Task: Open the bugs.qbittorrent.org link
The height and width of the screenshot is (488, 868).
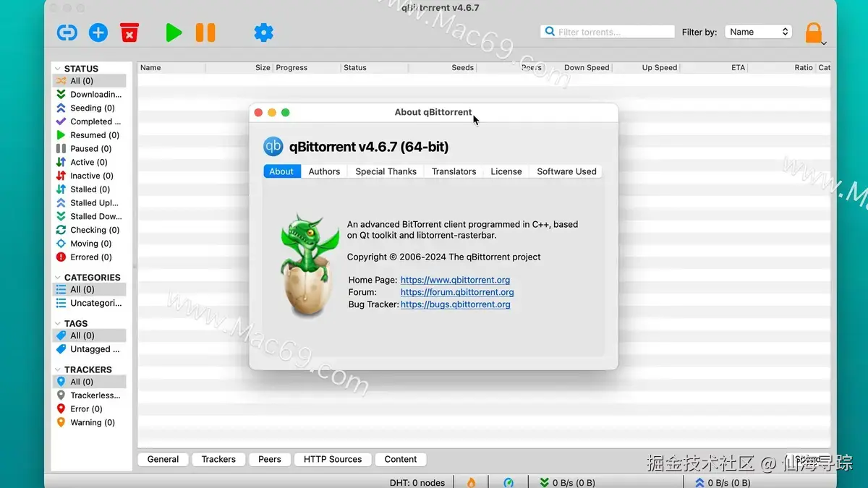Action: [455, 304]
